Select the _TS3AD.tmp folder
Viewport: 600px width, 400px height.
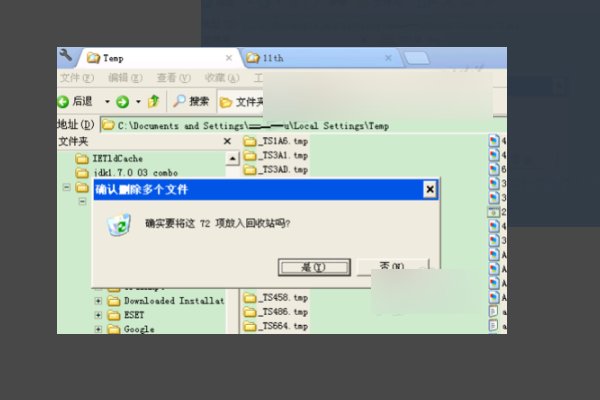(276, 170)
